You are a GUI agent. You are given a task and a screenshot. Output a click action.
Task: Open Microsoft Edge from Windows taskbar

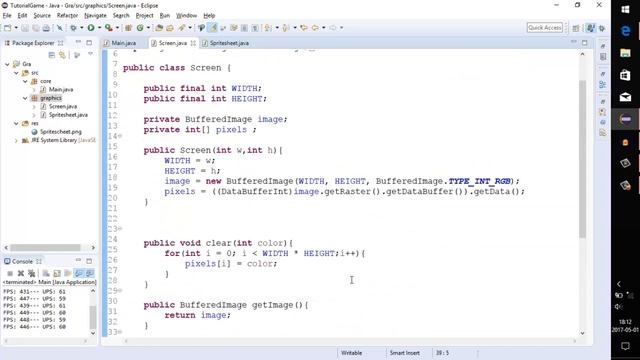[x=625, y=31]
